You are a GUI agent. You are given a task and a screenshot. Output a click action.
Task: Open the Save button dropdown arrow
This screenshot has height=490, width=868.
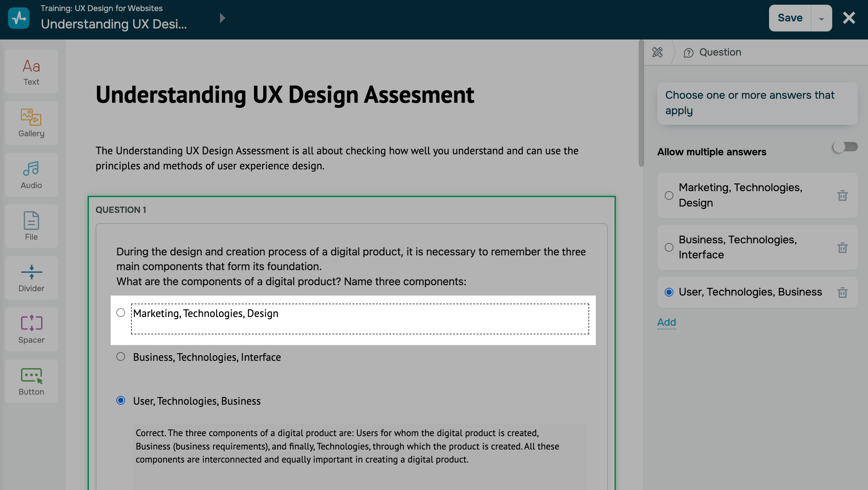(821, 18)
